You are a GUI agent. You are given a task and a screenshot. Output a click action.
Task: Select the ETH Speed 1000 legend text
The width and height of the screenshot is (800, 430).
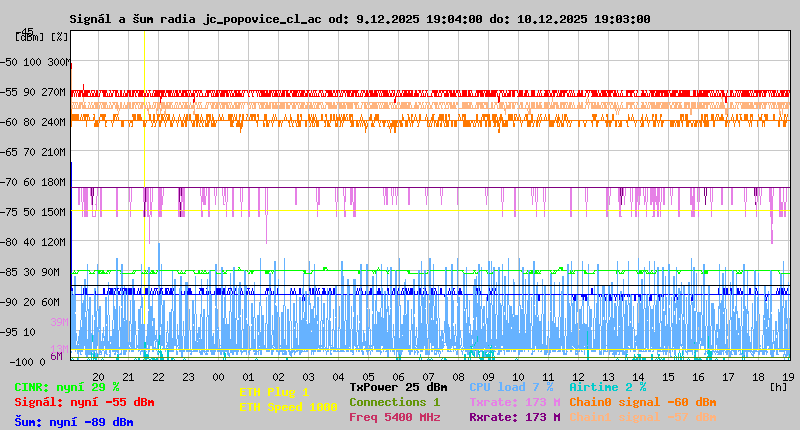pyautogui.click(x=288, y=407)
